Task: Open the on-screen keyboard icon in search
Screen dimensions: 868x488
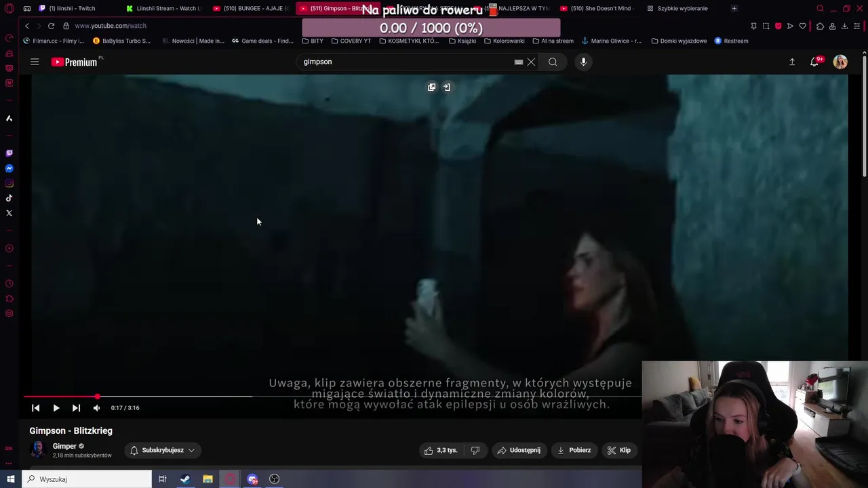Action: (519, 62)
